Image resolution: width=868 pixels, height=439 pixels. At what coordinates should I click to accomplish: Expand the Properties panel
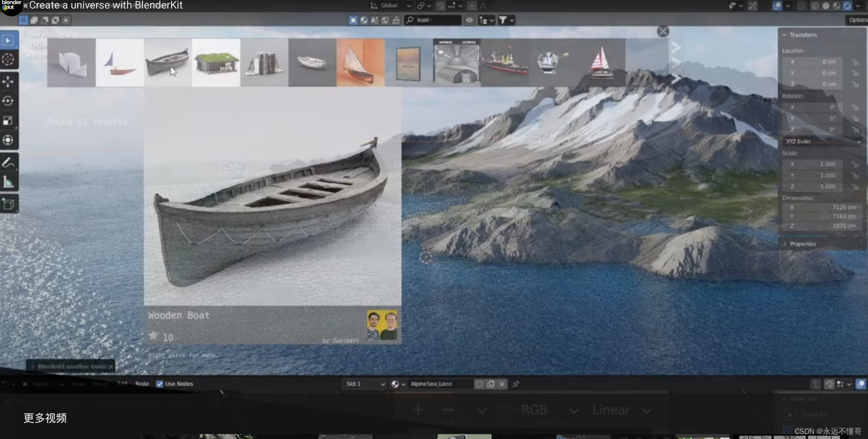click(785, 244)
